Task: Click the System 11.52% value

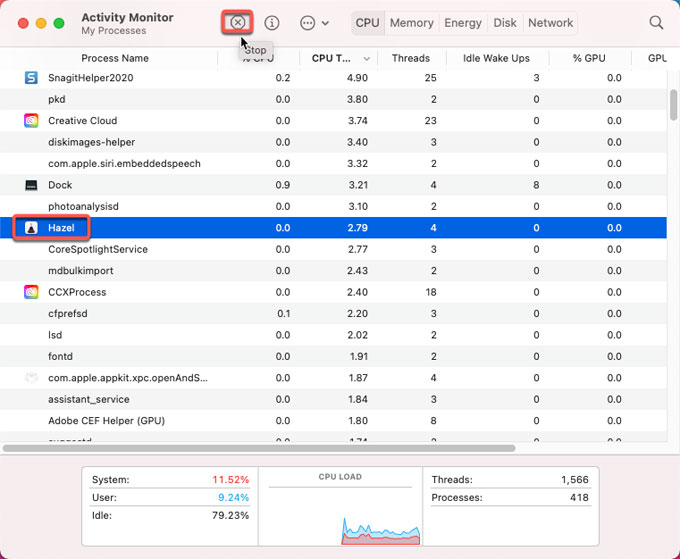Action: click(230, 480)
